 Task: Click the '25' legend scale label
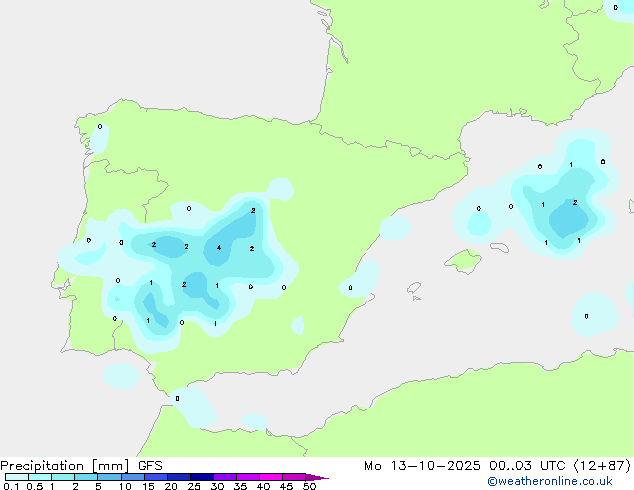[194, 486]
